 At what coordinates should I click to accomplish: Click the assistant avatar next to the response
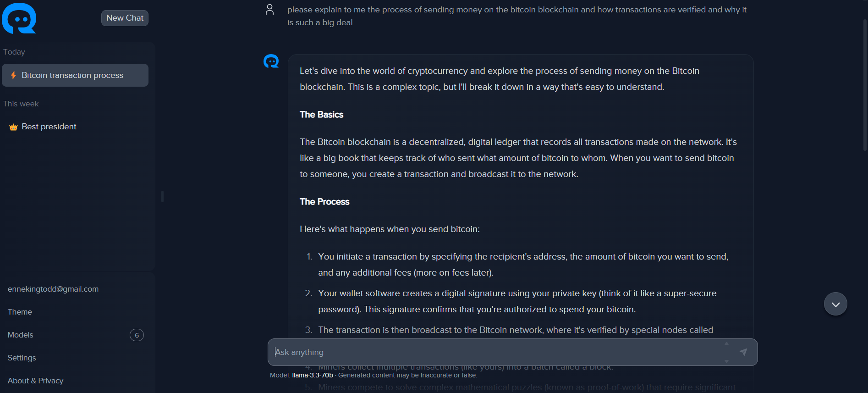(271, 61)
